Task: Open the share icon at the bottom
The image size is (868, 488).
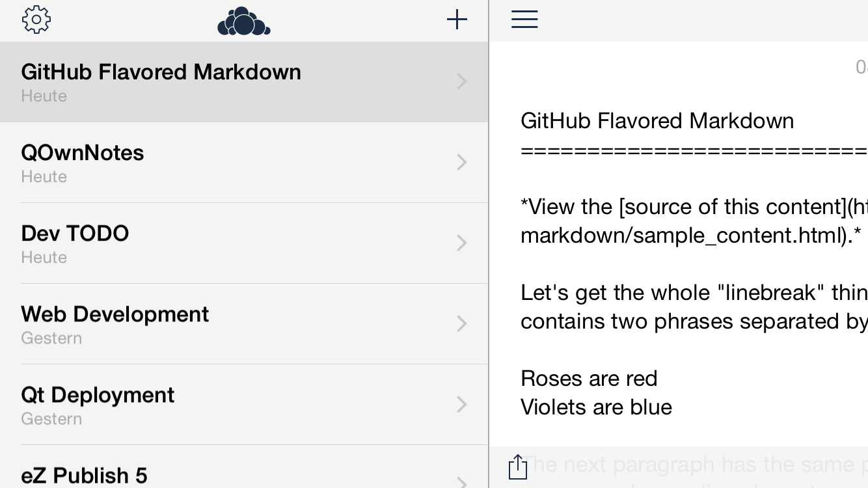Action: pyautogui.click(x=517, y=467)
